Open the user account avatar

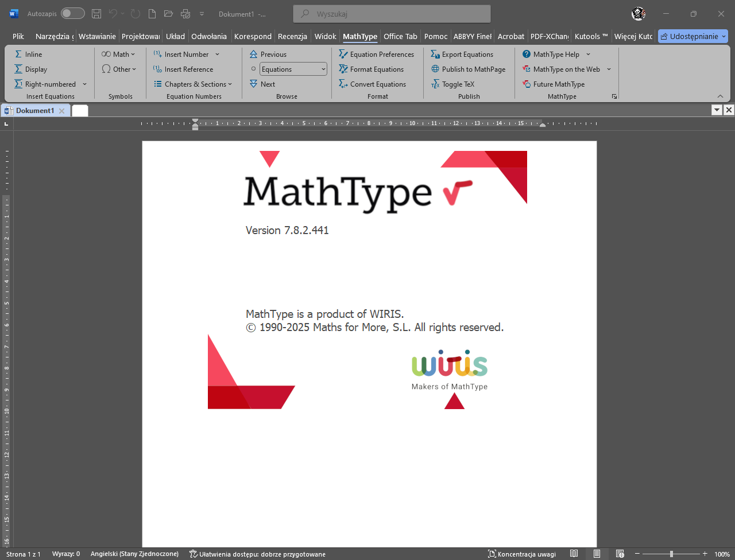[639, 14]
